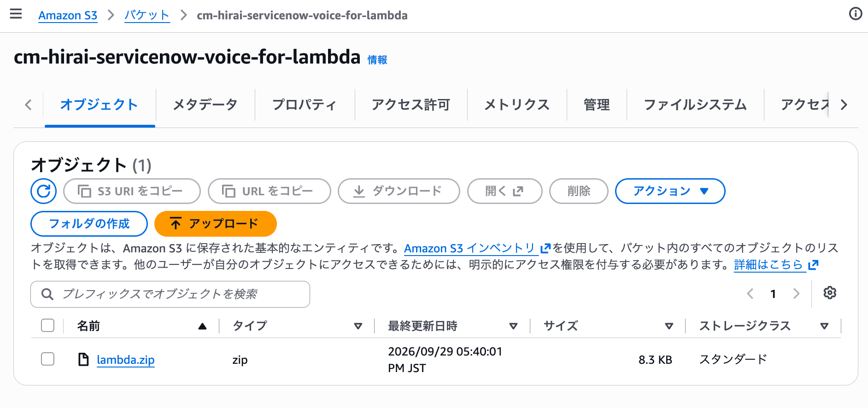Screen dimensions: 868x408
Task: Click the orange アップロード button
Action: 216,224
